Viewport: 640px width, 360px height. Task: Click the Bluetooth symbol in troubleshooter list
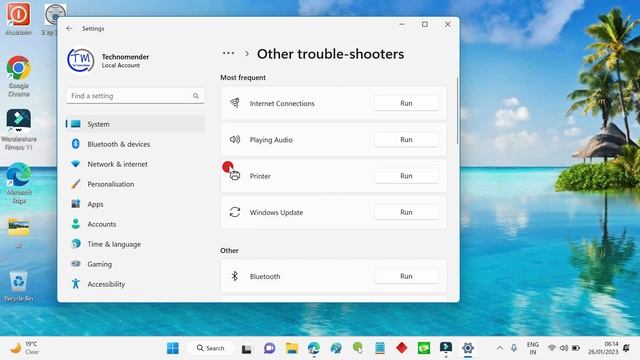point(235,276)
